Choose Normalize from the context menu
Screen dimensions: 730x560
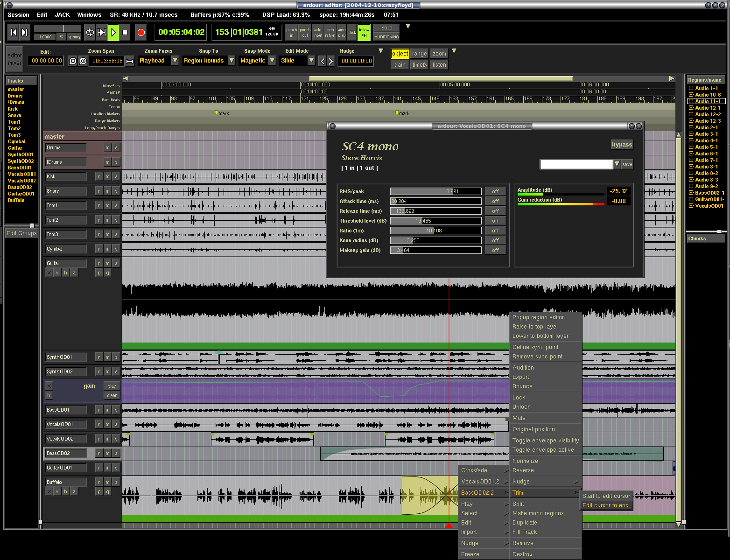(525, 461)
